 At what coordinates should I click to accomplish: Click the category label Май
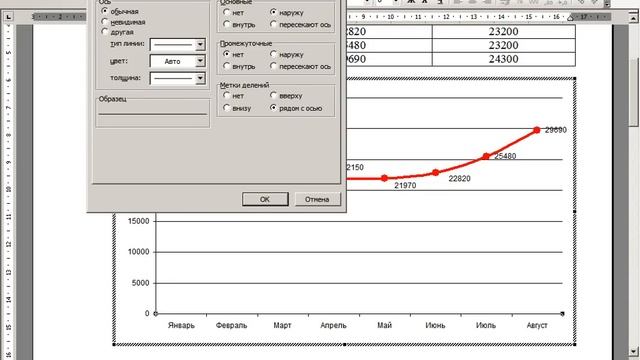384,325
